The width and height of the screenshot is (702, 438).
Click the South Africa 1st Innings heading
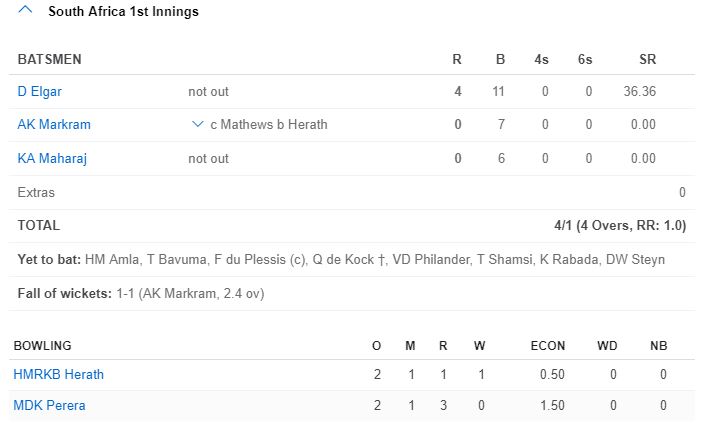point(123,12)
